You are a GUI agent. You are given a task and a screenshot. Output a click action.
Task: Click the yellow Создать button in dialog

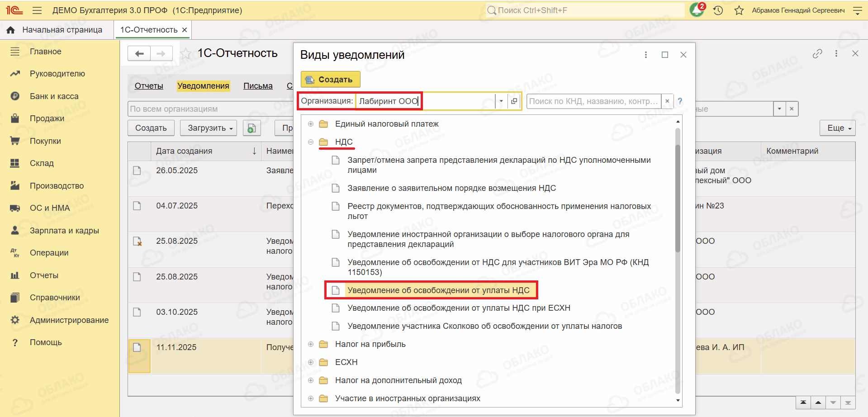[331, 80]
